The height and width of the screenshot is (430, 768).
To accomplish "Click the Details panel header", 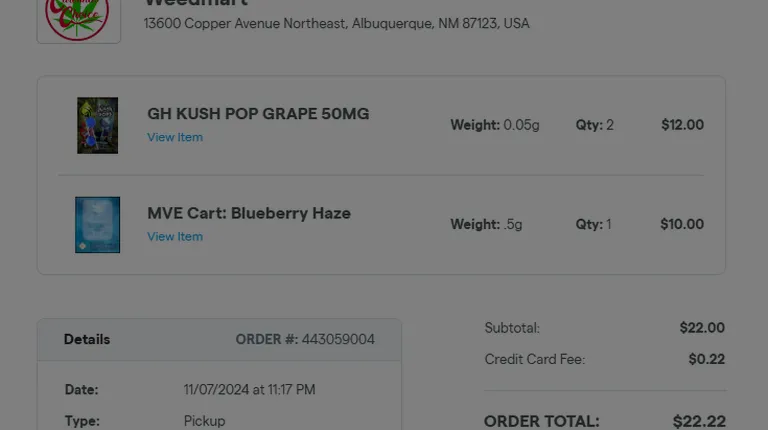I will point(219,339).
